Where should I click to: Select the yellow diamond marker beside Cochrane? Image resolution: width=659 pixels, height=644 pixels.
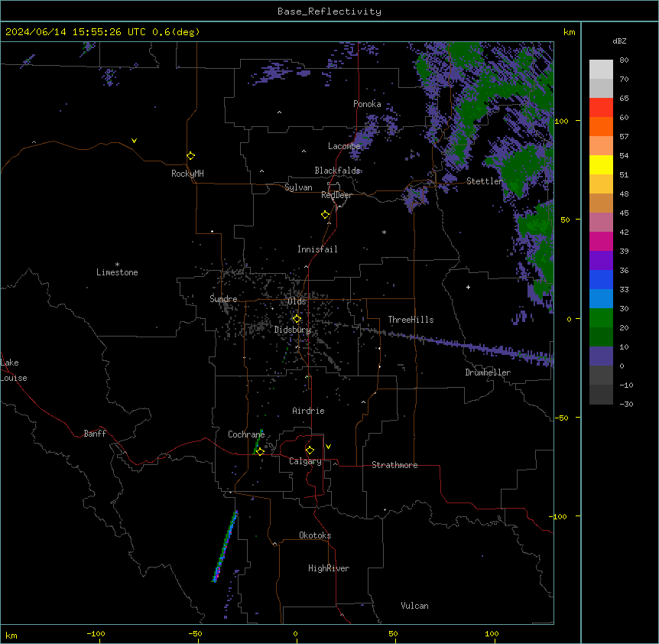pos(260,451)
